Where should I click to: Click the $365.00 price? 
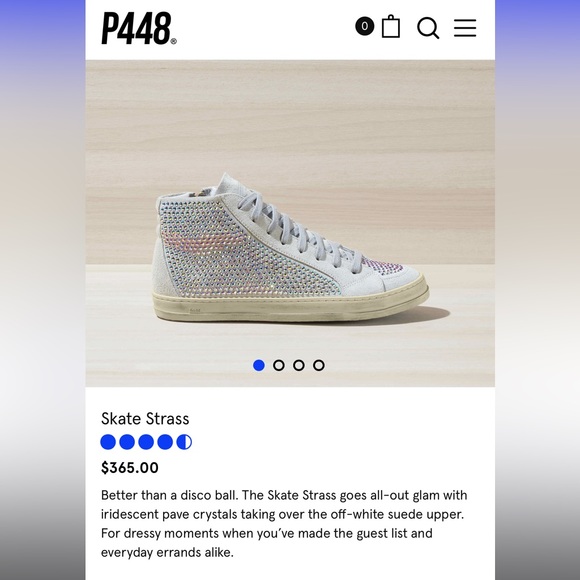pyautogui.click(x=129, y=468)
